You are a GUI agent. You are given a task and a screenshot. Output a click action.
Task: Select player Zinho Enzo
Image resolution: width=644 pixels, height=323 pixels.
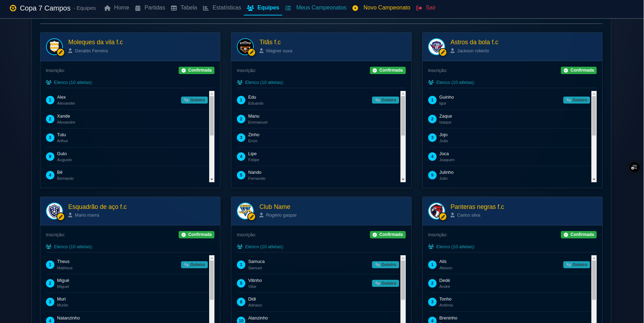[318, 138]
